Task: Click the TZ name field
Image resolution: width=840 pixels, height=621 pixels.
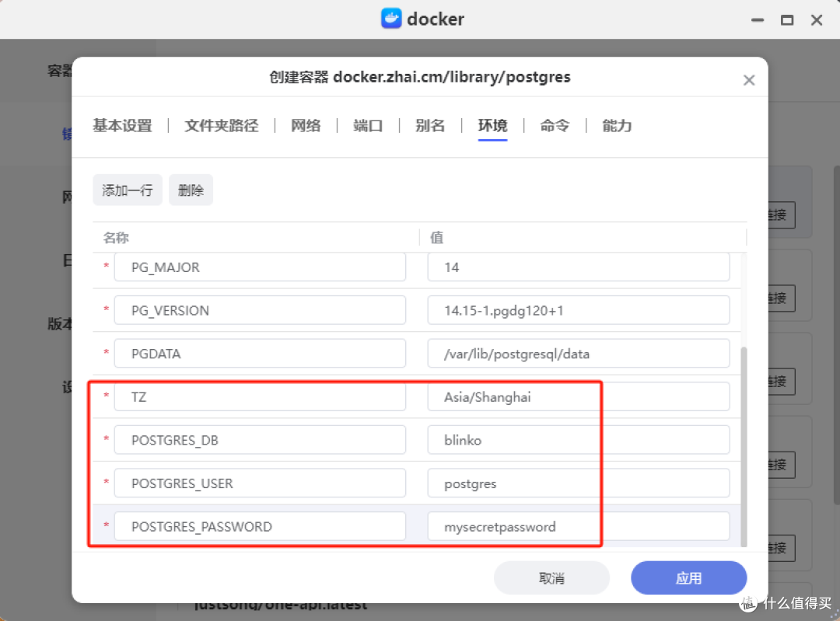Action: (260, 397)
